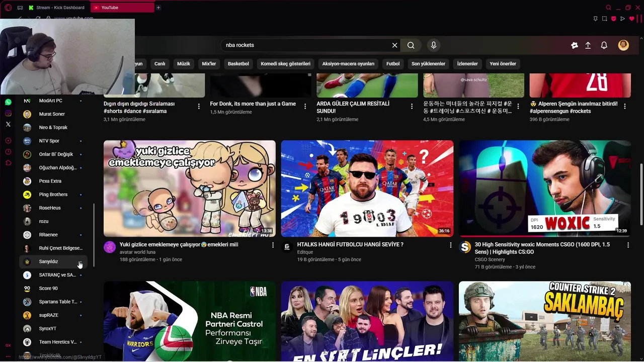
Task: Open Murat Soner subscription
Action: (x=53, y=114)
